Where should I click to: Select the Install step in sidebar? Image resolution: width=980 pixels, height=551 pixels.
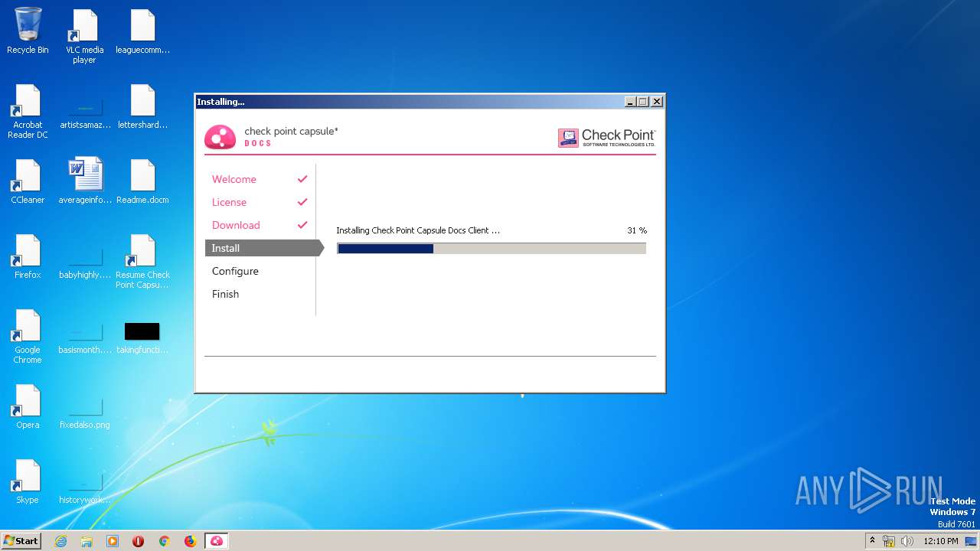[x=264, y=248]
